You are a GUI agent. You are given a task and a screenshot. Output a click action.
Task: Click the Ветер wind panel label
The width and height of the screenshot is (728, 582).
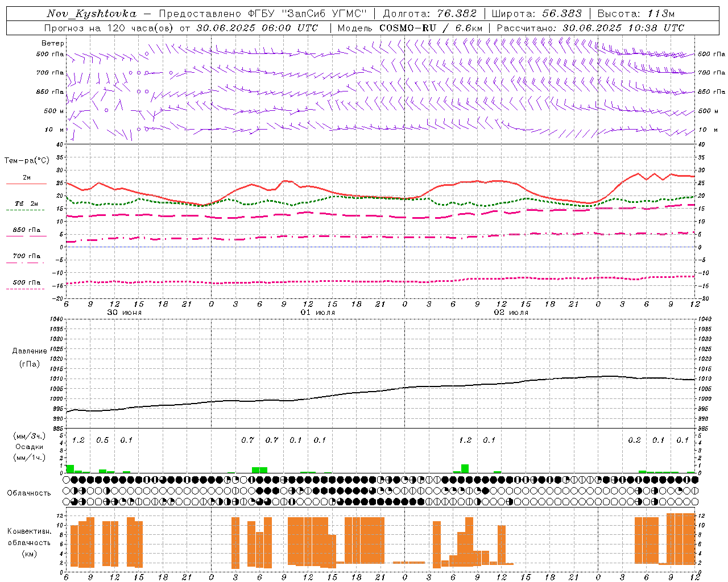(53, 43)
